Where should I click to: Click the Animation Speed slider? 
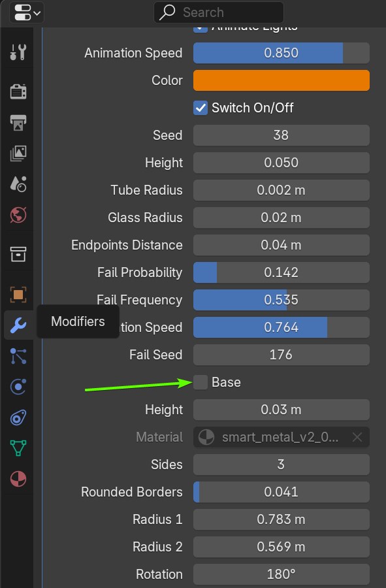[x=281, y=53]
